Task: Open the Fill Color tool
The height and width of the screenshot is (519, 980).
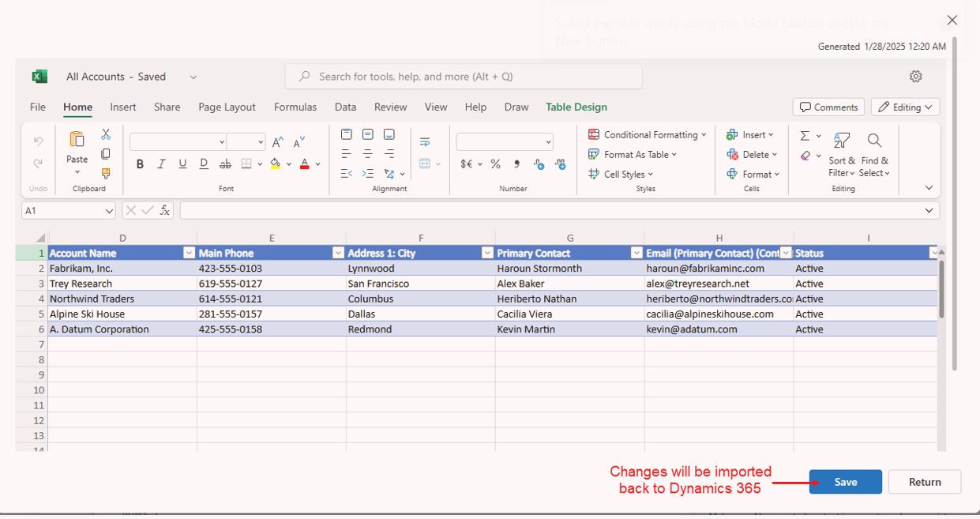Action: click(x=276, y=164)
